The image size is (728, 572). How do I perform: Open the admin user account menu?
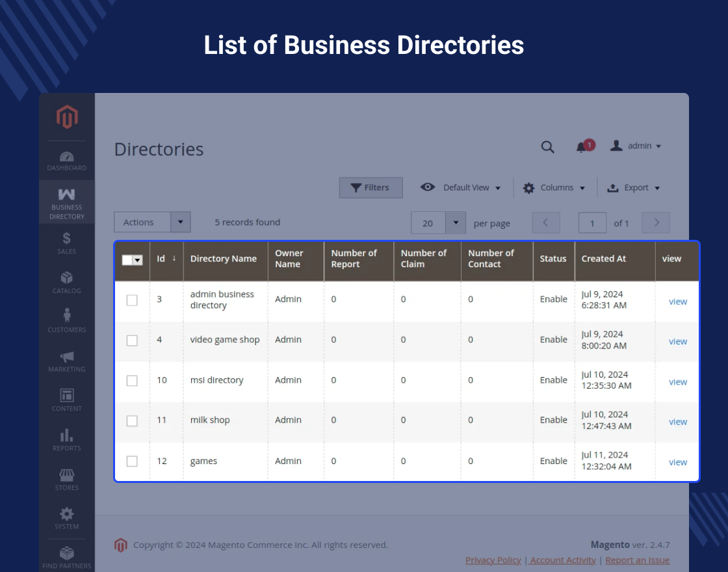coord(636,146)
